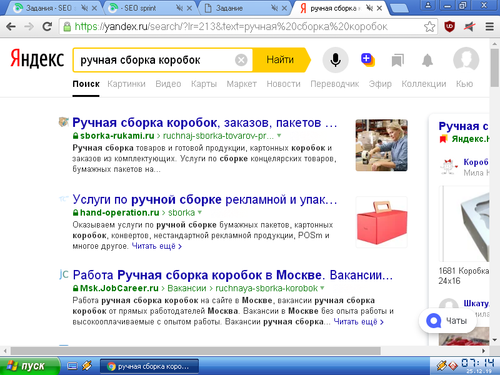The width and height of the screenshot is (500, 375).
Task: Close the 'Задание' tab
Action: pyautogui.click(x=284, y=8)
